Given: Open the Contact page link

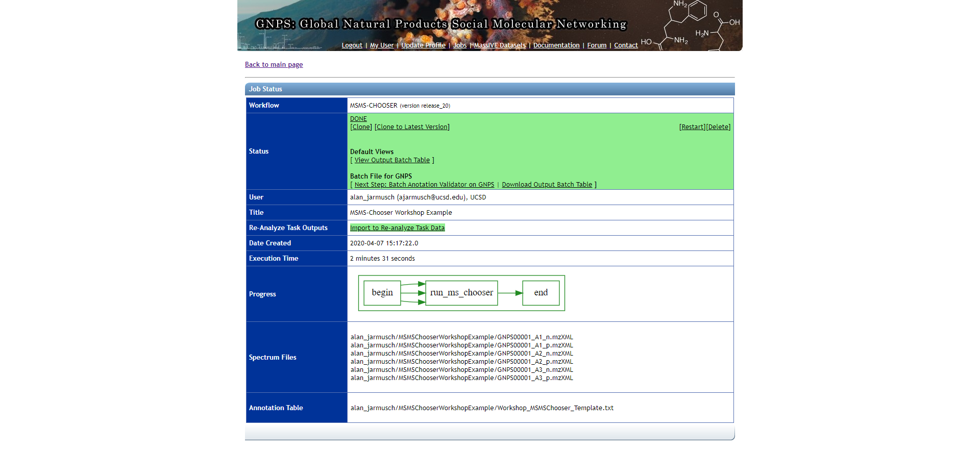Looking at the screenshot, I should coord(626,45).
